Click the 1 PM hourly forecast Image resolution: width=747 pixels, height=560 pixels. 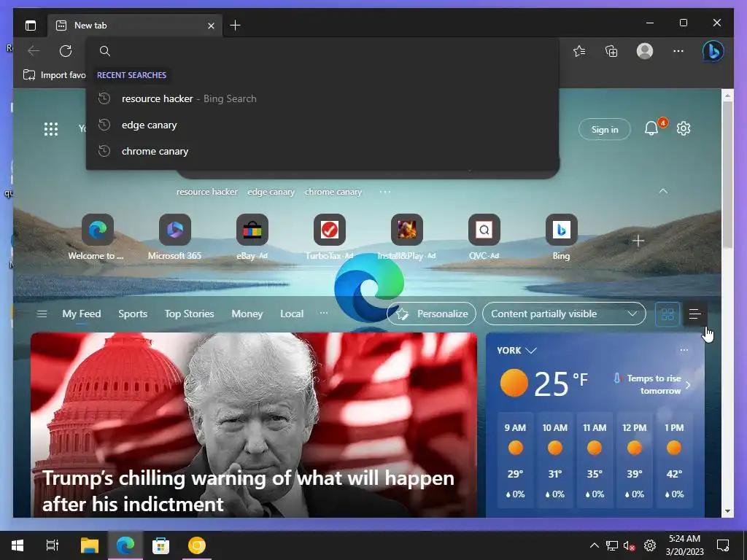[674, 461]
